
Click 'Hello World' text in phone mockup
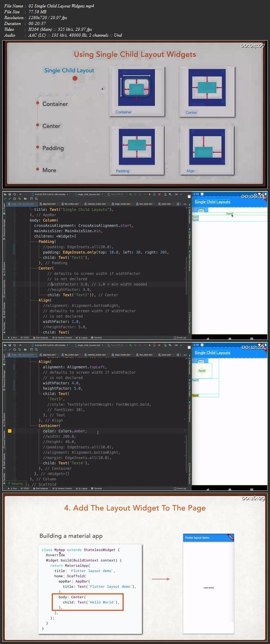208,587
